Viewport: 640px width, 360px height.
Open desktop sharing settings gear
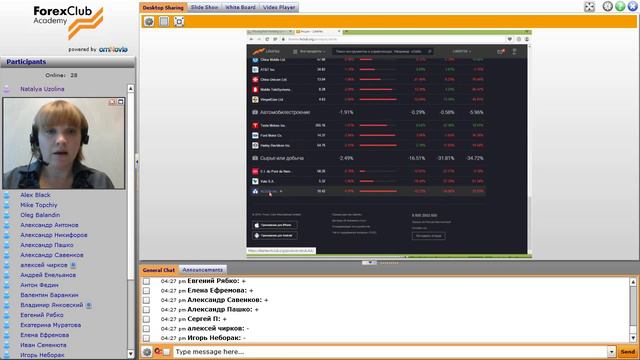click(149, 22)
